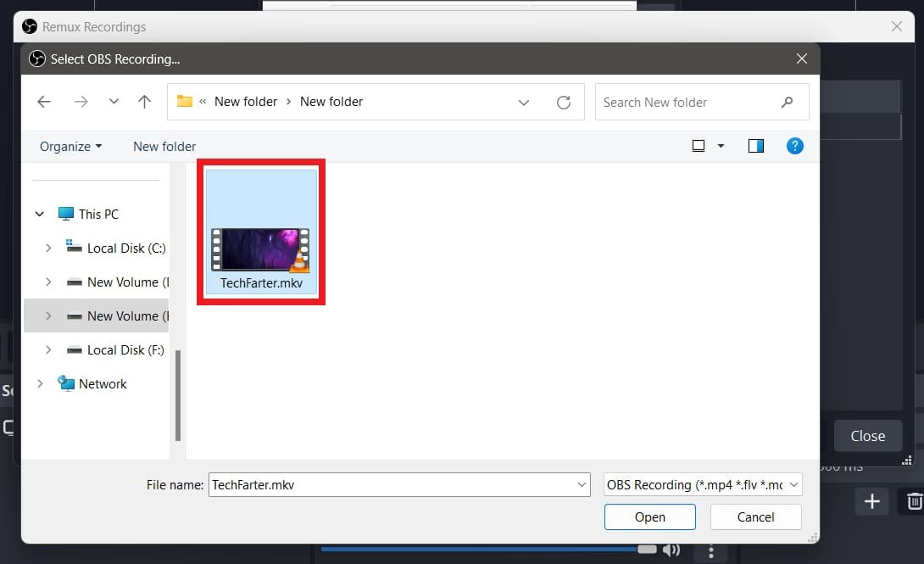This screenshot has height=564, width=924.
Task: Click the refresh icon in address bar
Action: (564, 101)
